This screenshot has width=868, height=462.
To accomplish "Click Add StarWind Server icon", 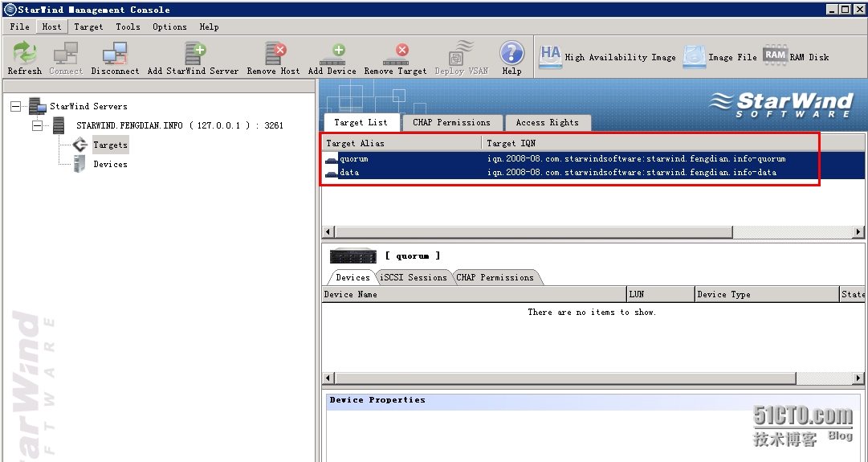I will [x=193, y=58].
